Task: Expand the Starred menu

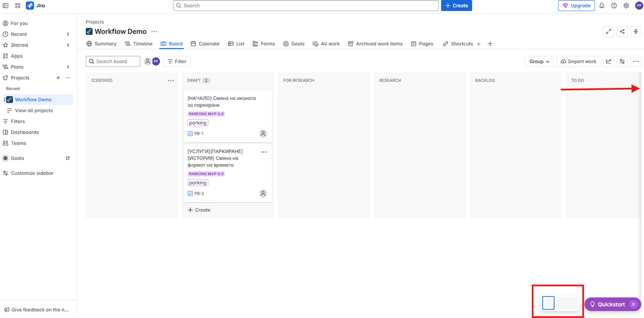Action: tap(68, 45)
